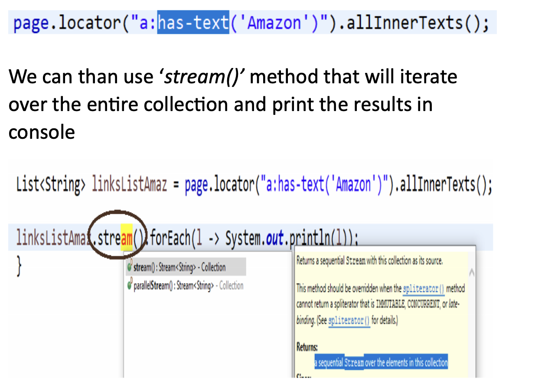Click the 'Returns:' heading in the Javadoc popup
The height and width of the screenshot is (392, 535).
(307, 347)
